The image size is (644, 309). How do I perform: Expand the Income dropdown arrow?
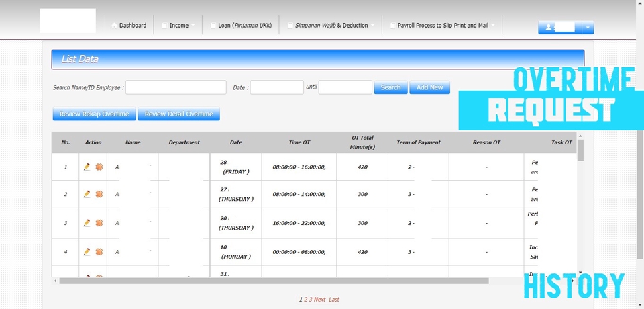193,26
